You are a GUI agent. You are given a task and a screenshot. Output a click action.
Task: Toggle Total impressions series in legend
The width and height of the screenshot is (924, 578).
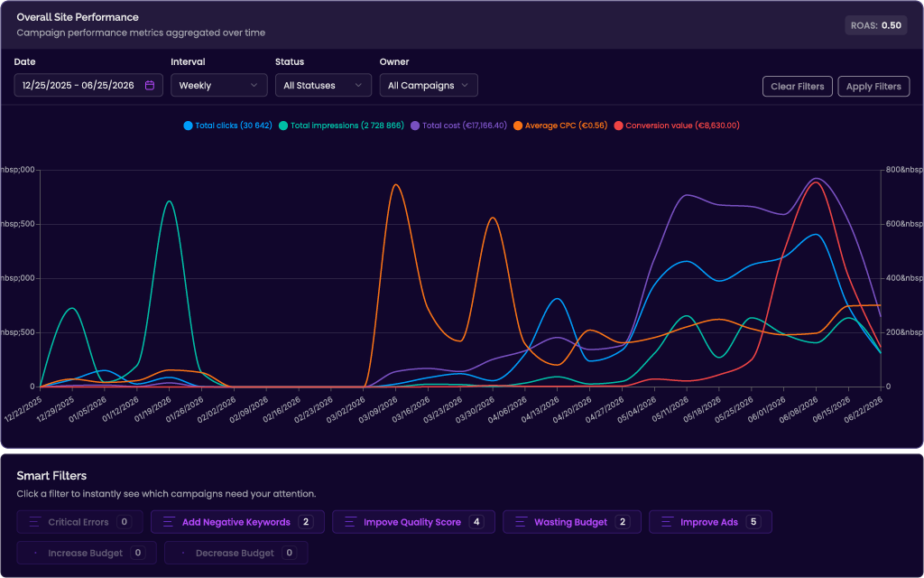[341, 126]
